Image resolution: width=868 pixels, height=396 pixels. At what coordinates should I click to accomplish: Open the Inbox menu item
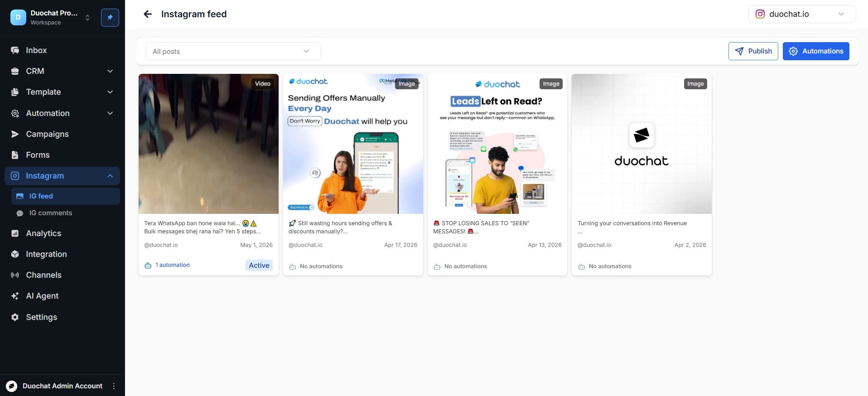coord(62,50)
